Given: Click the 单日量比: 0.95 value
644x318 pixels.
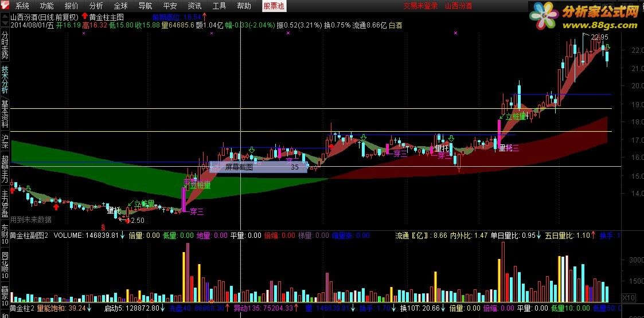Looking at the screenshot, I should pyautogui.click(x=513, y=235).
